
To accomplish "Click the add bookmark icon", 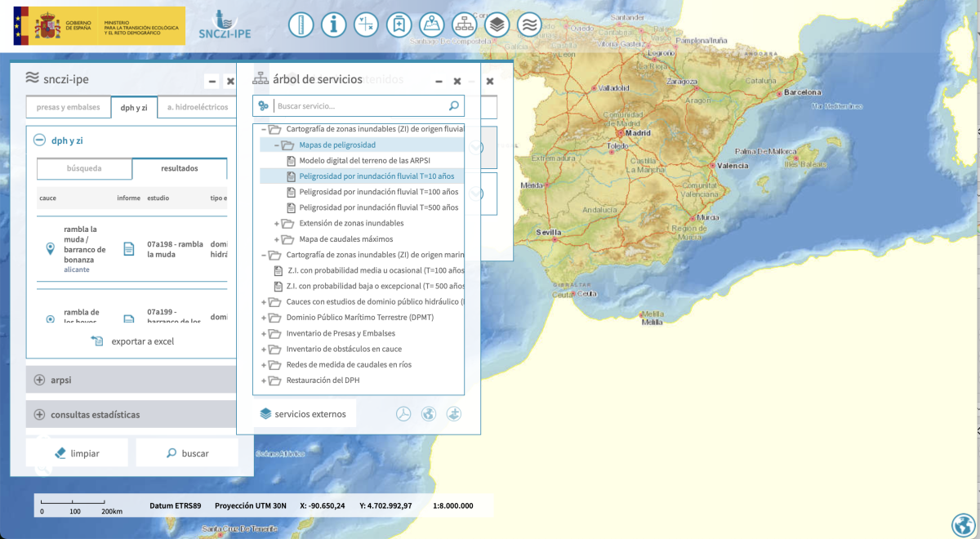I will click(399, 24).
